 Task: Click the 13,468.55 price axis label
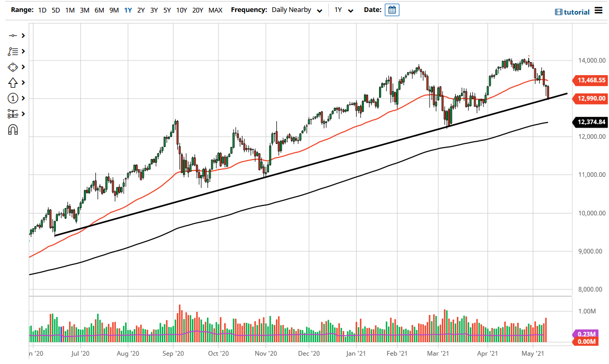click(x=590, y=80)
